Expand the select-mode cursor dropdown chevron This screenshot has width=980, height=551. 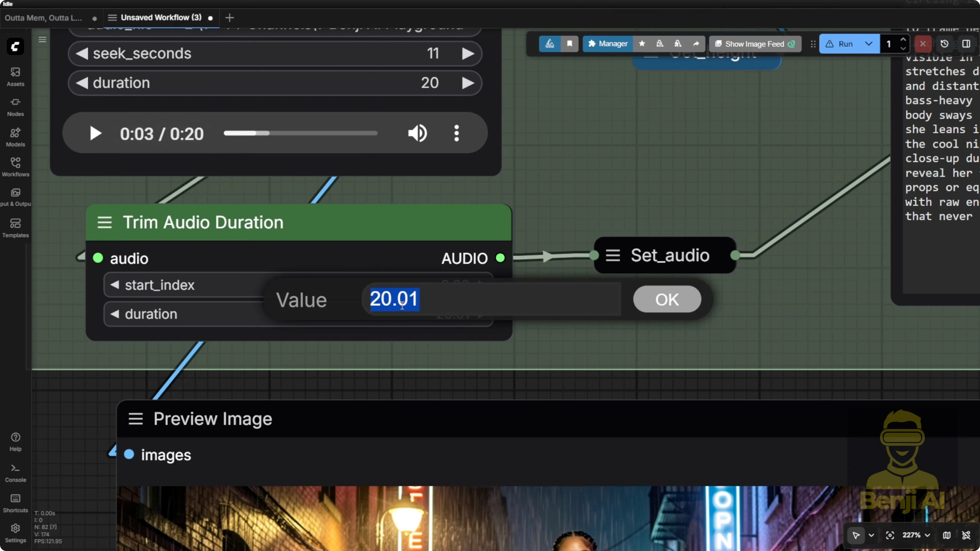tap(871, 535)
